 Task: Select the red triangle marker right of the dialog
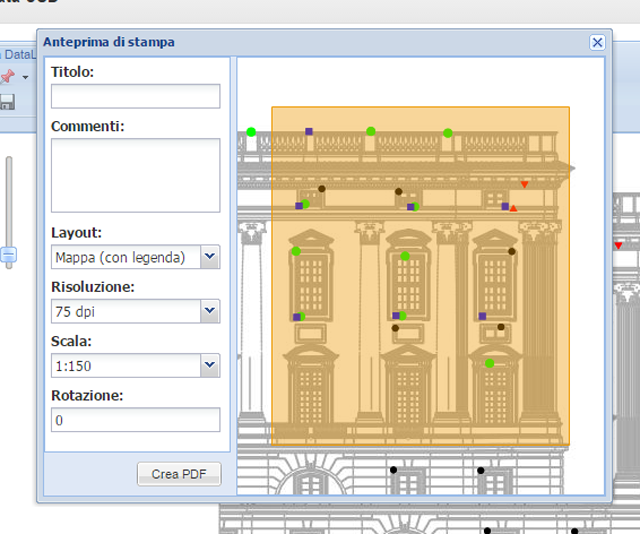[x=618, y=245]
